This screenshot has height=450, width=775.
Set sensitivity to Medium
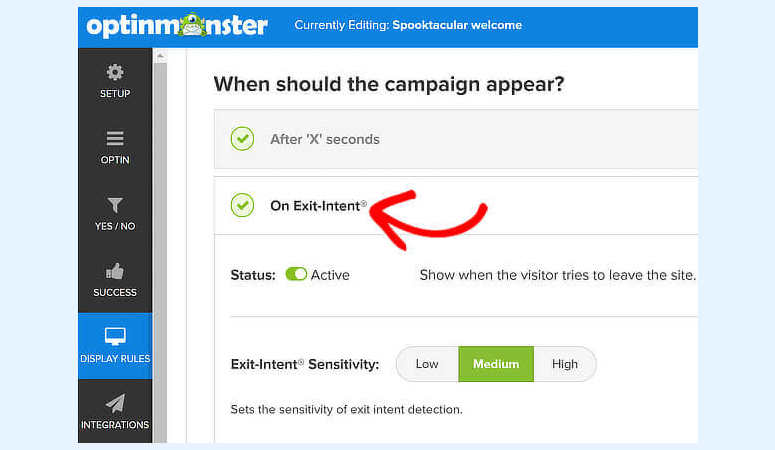[496, 364]
